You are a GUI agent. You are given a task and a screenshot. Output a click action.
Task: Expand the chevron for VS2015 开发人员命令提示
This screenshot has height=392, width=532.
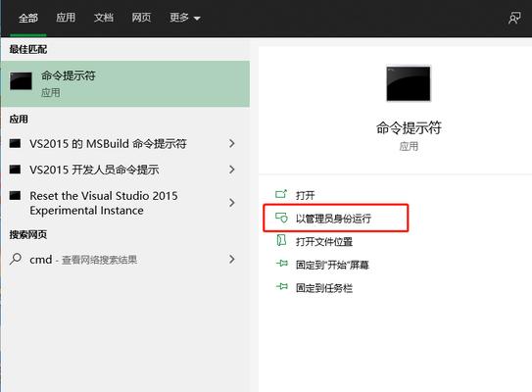(232, 169)
